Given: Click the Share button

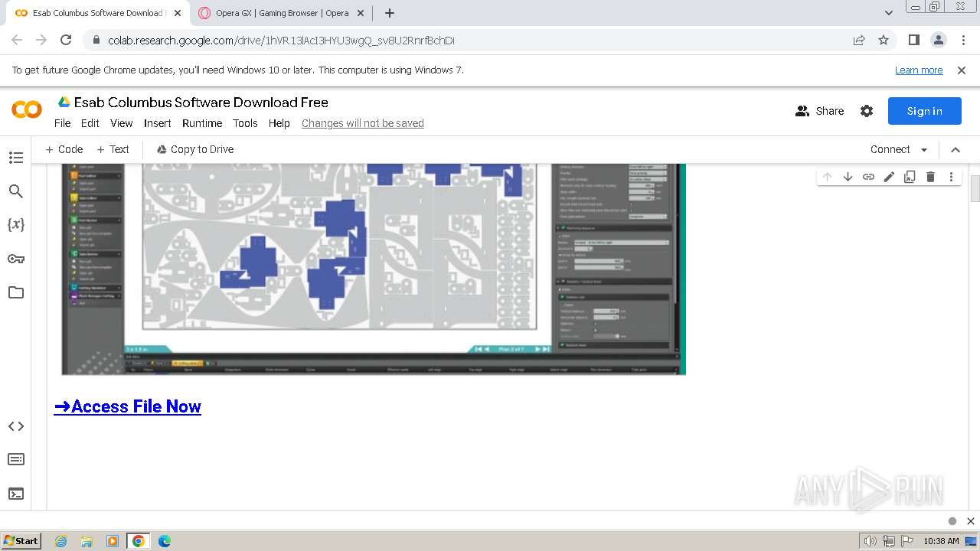Looking at the screenshot, I should [820, 111].
